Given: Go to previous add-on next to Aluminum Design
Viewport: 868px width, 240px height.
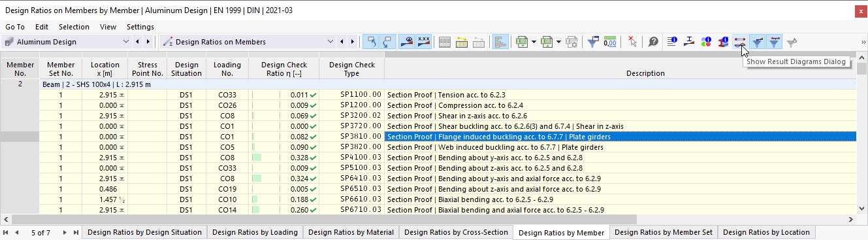Looking at the screenshot, I should tap(137, 42).
